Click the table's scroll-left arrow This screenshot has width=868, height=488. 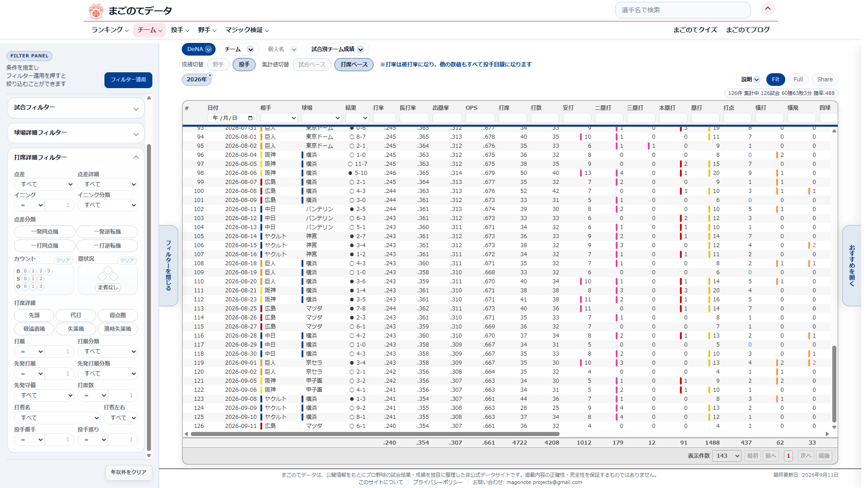pyautogui.click(x=186, y=434)
